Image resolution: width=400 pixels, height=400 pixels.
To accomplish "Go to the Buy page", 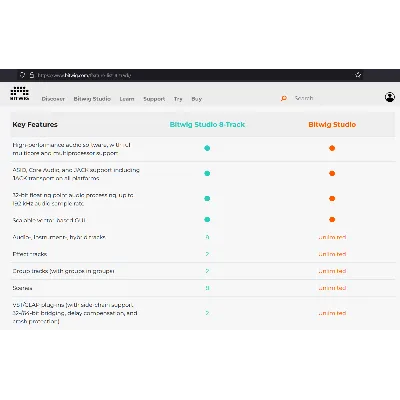I will click(x=197, y=99).
